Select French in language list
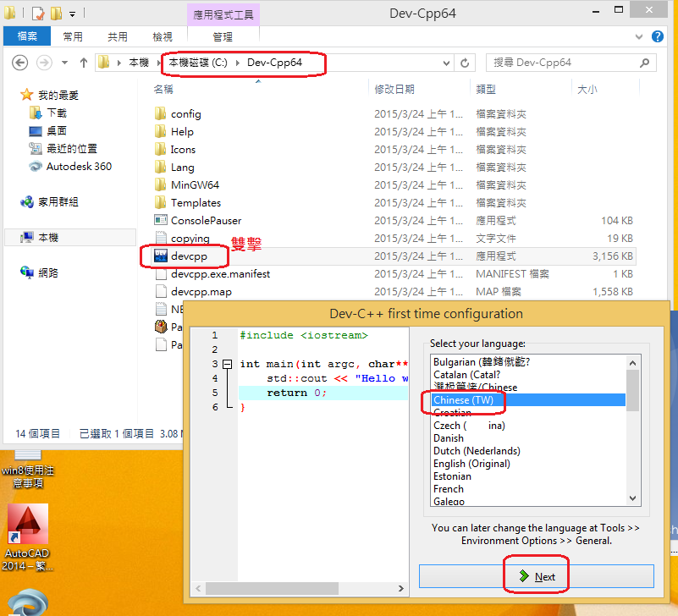The height and width of the screenshot is (616, 678). [528, 489]
